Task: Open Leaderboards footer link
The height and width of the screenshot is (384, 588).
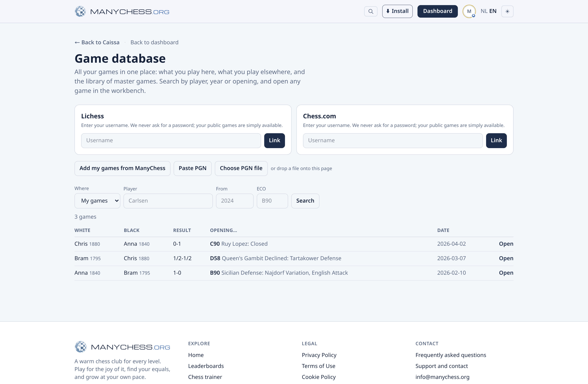Action: 206,366
